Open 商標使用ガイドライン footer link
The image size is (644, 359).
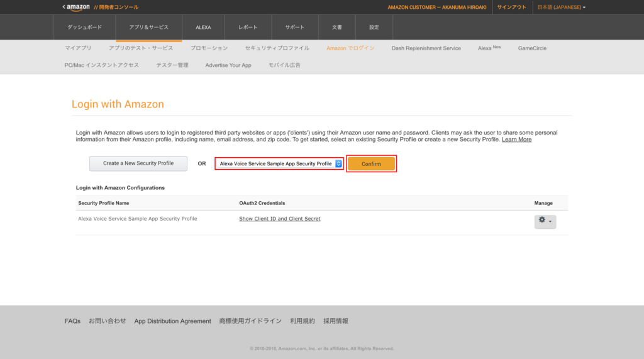pos(250,321)
